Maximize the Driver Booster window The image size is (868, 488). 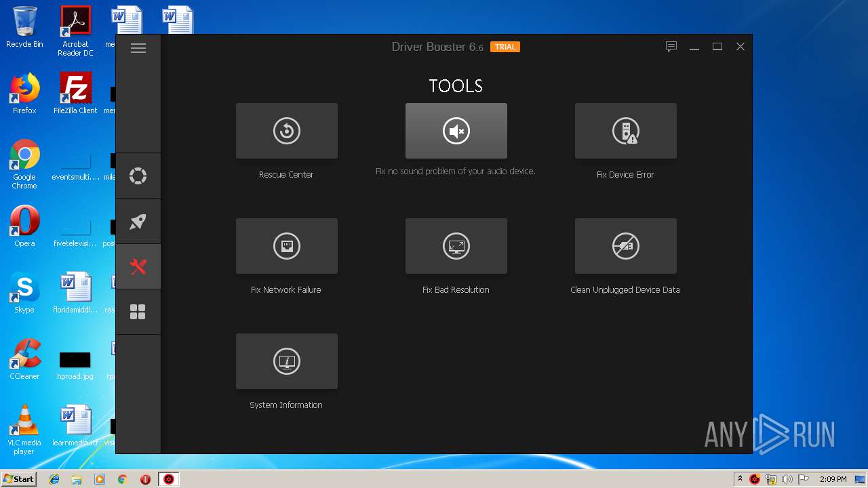coord(717,47)
